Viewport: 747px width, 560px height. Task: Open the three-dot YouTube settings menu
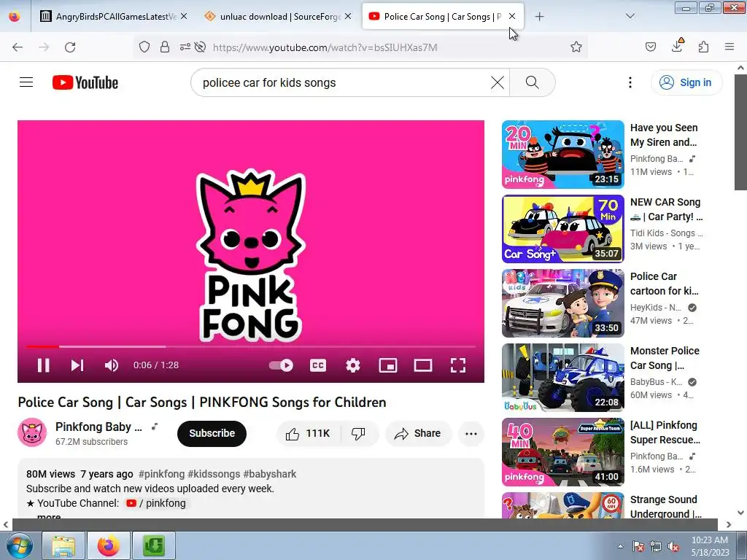point(630,82)
